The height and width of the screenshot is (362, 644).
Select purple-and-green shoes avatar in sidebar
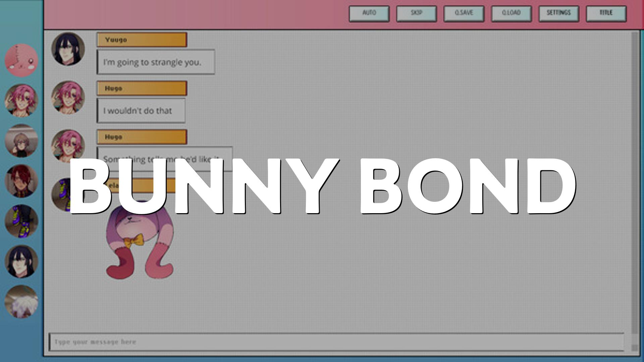coord(21,221)
